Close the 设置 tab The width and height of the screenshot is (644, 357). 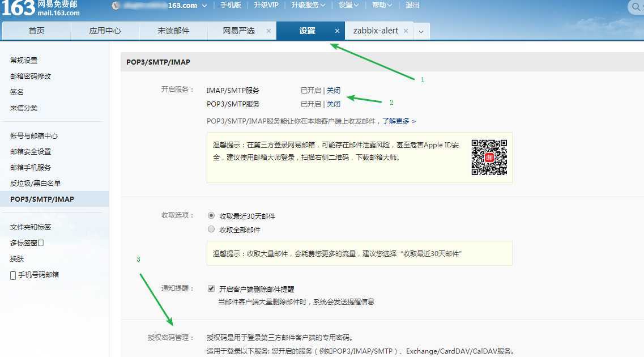click(337, 31)
